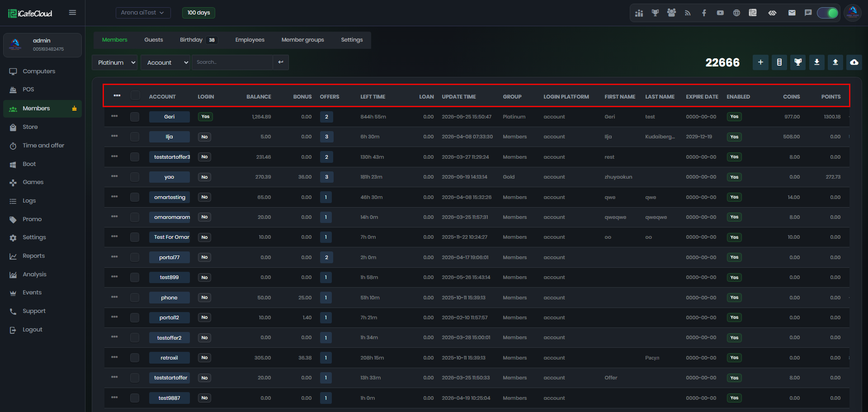The width and height of the screenshot is (868, 412).
Task: Open offers count 3 for Ilja
Action: pyautogui.click(x=326, y=137)
